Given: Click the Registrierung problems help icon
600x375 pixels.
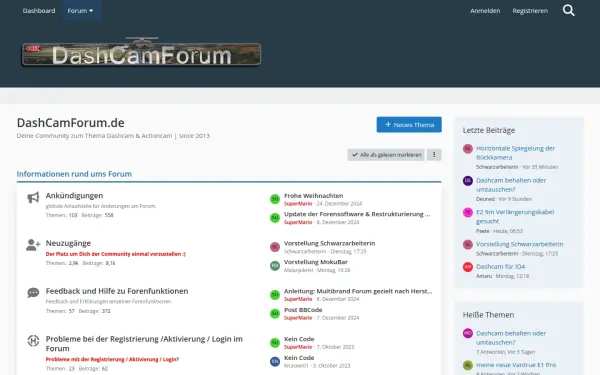Looking at the screenshot, I should (33, 341).
